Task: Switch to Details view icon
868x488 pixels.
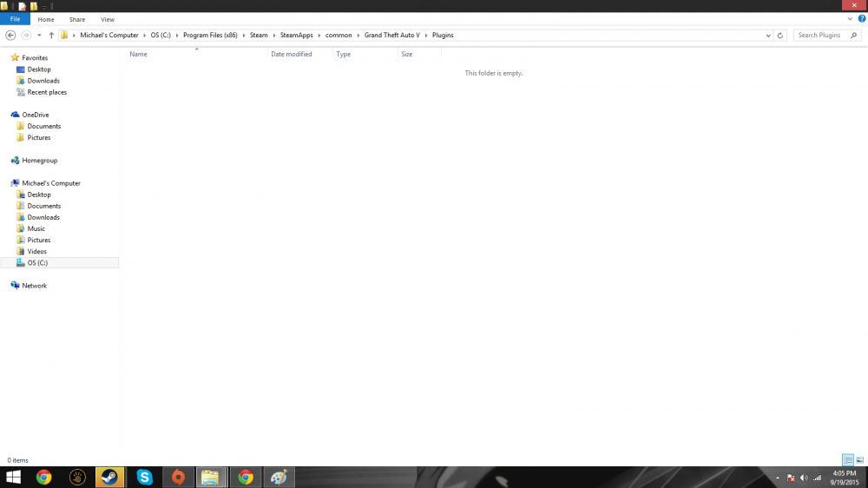Action: (x=847, y=459)
